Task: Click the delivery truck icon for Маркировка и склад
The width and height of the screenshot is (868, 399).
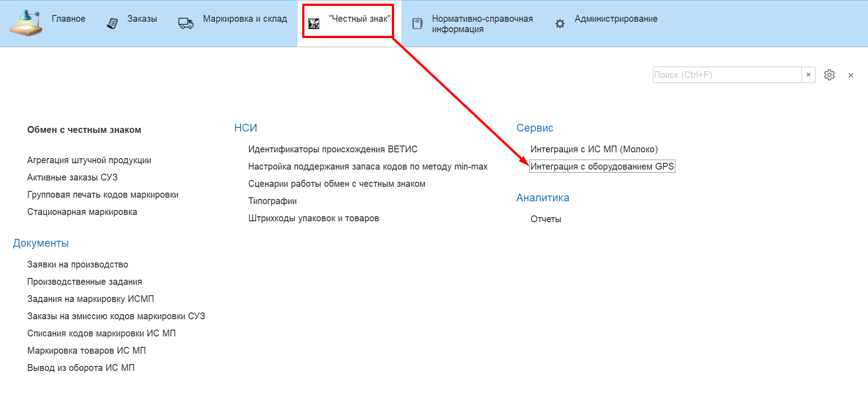Action: pos(186,23)
